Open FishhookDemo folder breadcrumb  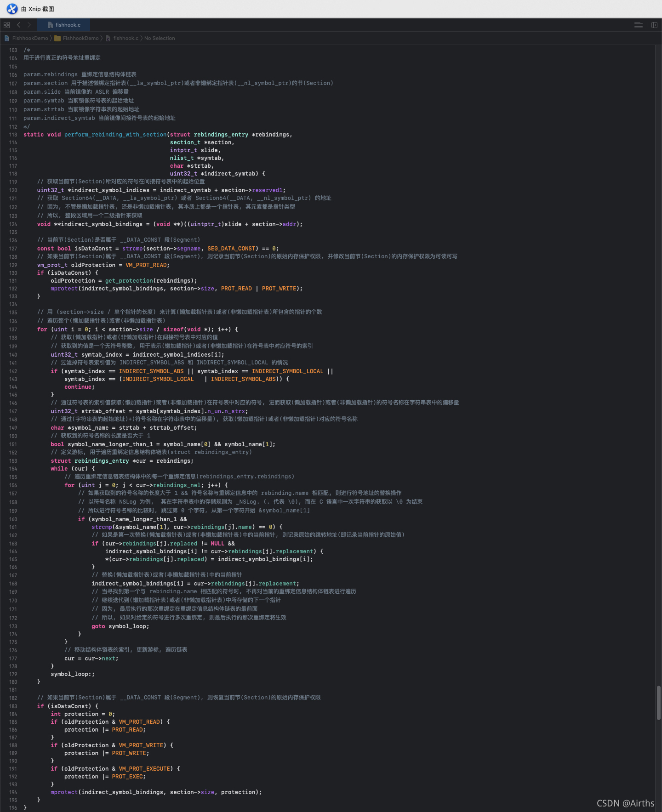pyautogui.click(x=80, y=38)
